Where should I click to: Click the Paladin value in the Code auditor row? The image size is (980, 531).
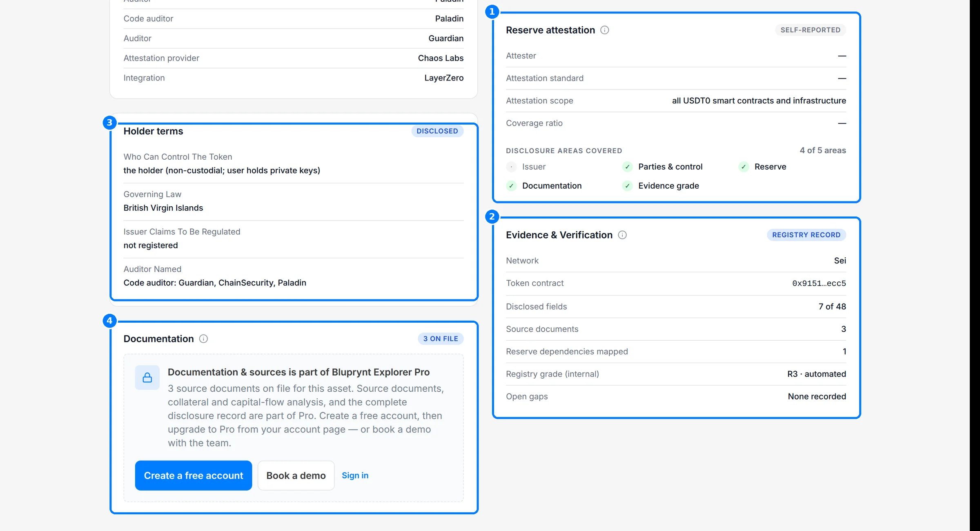pyautogui.click(x=449, y=18)
